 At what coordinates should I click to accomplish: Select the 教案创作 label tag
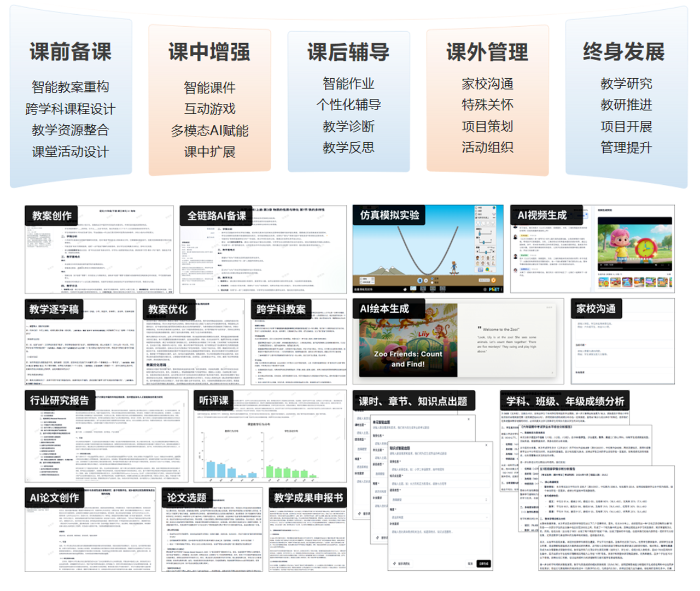(51, 215)
